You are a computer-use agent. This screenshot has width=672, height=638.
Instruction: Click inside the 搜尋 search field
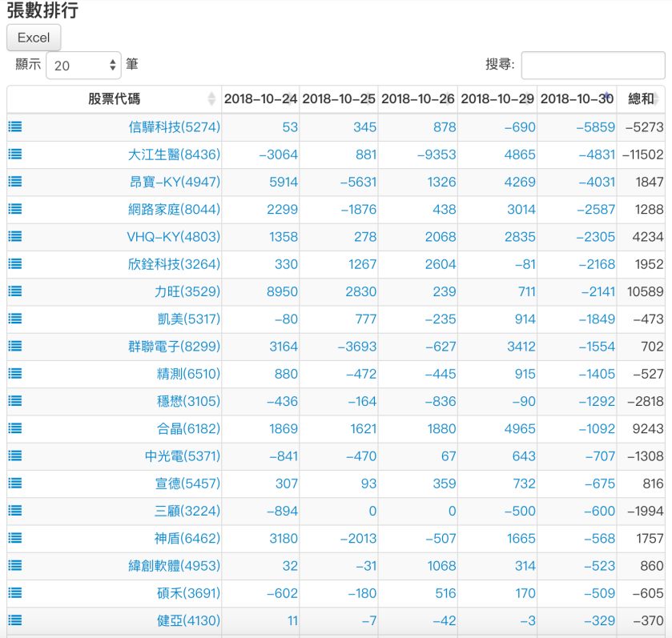coord(593,65)
